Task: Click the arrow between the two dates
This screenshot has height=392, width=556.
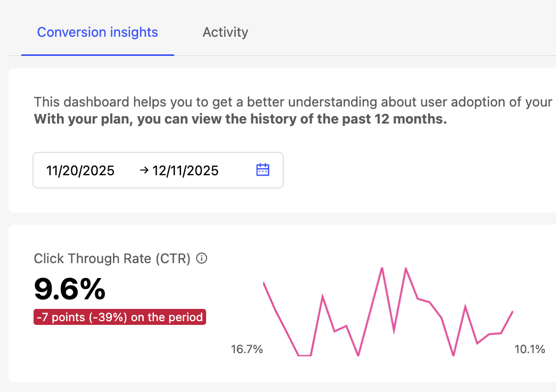Action: 144,170
